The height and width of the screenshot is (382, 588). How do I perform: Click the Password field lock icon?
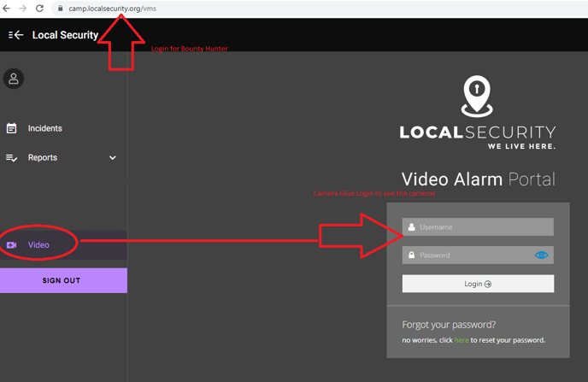click(411, 255)
